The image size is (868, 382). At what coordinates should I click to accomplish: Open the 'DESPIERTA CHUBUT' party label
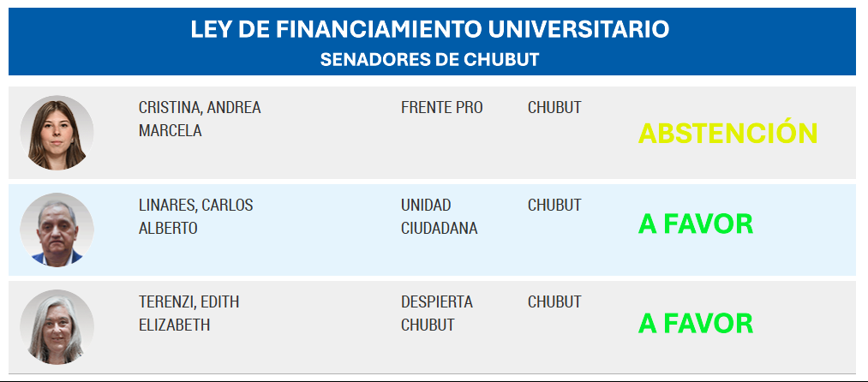(x=436, y=313)
